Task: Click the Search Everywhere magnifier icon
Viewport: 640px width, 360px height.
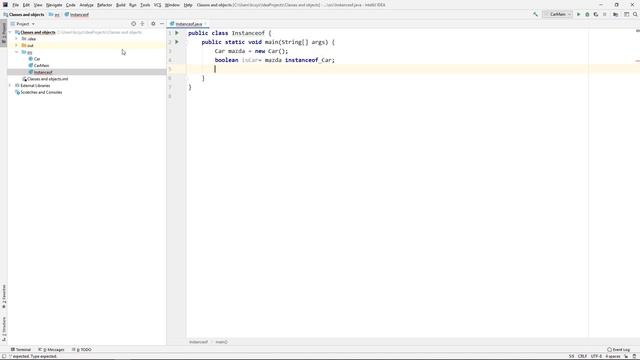Action: point(635,14)
